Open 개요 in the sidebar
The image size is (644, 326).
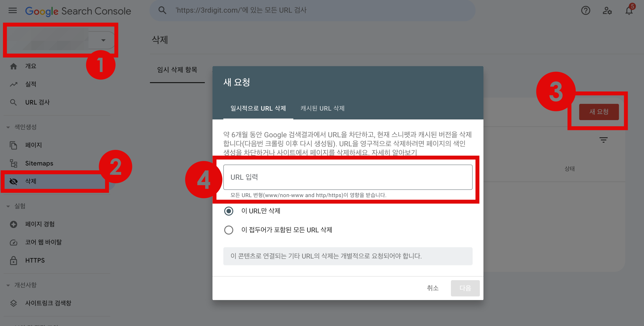tap(30, 66)
